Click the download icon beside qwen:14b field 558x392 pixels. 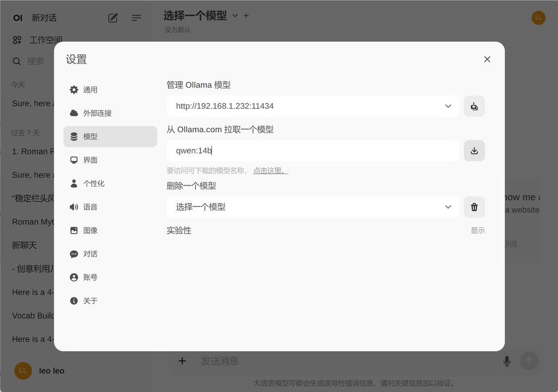coord(474,151)
